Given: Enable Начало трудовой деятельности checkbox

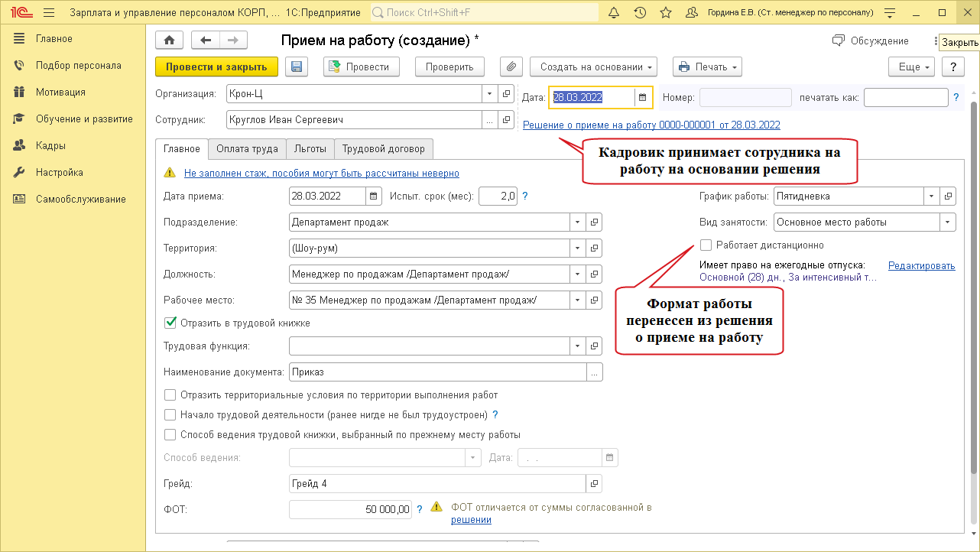Looking at the screenshot, I should (x=170, y=415).
